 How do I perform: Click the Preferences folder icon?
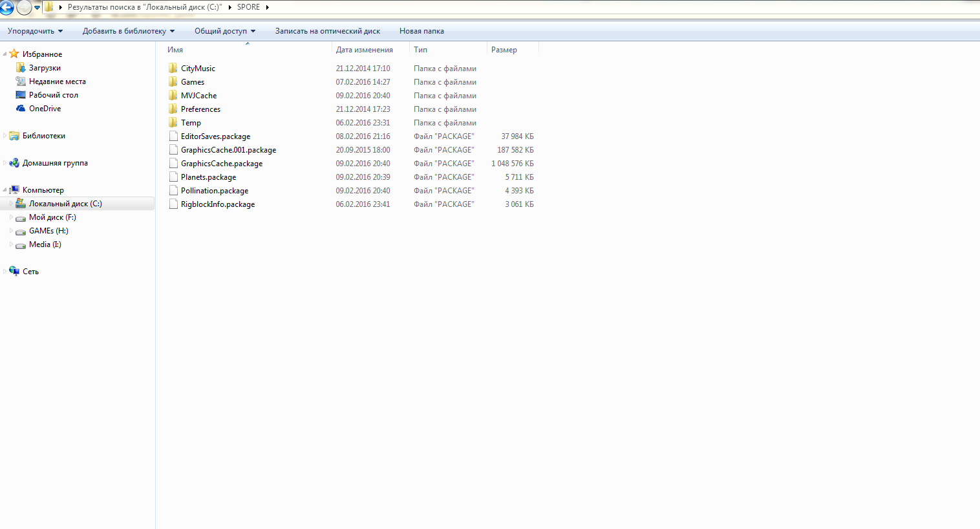tap(173, 109)
